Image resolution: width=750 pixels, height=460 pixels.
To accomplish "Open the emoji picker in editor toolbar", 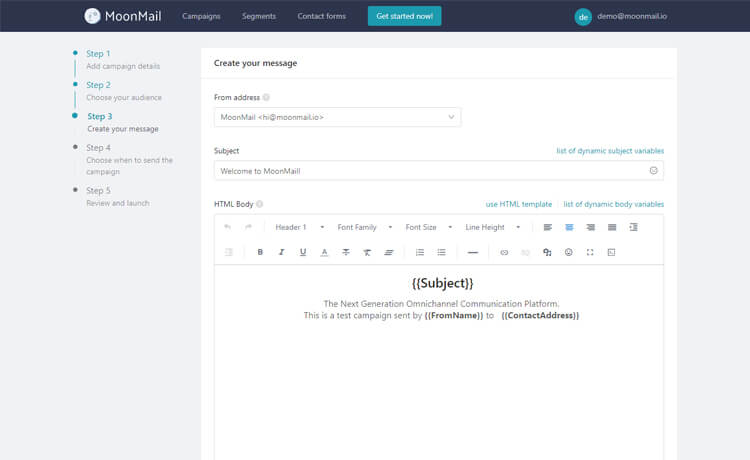I will click(x=568, y=252).
